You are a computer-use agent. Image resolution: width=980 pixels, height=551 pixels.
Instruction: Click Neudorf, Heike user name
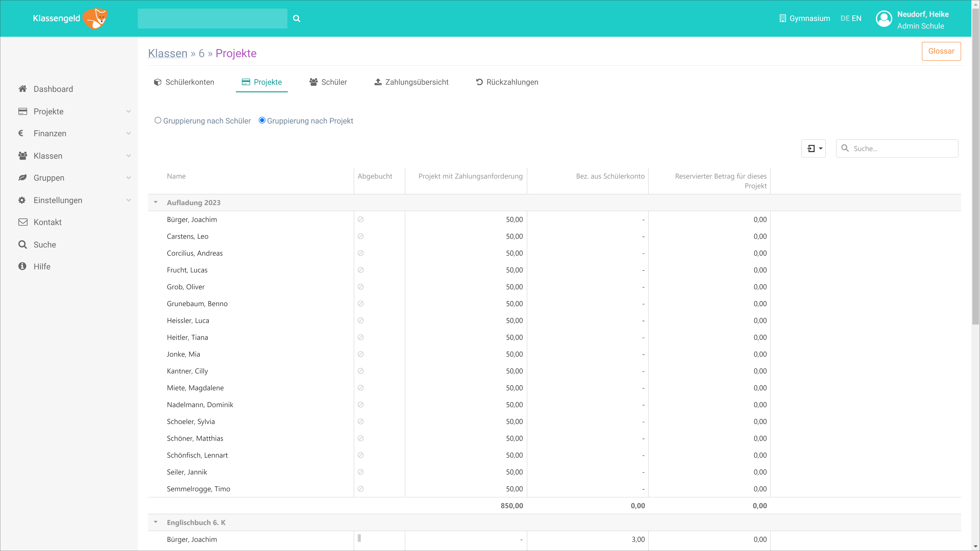[923, 14]
